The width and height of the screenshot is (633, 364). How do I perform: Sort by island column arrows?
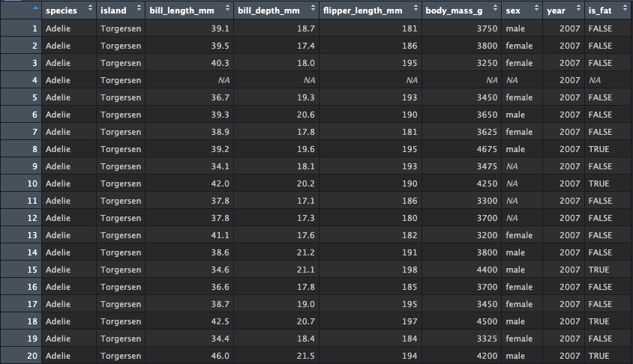click(x=139, y=8)
